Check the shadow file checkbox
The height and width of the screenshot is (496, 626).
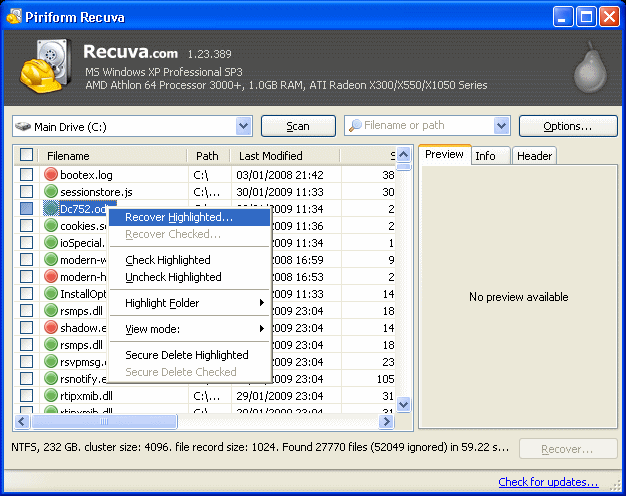pyautogui.click(x=26, y=327)
